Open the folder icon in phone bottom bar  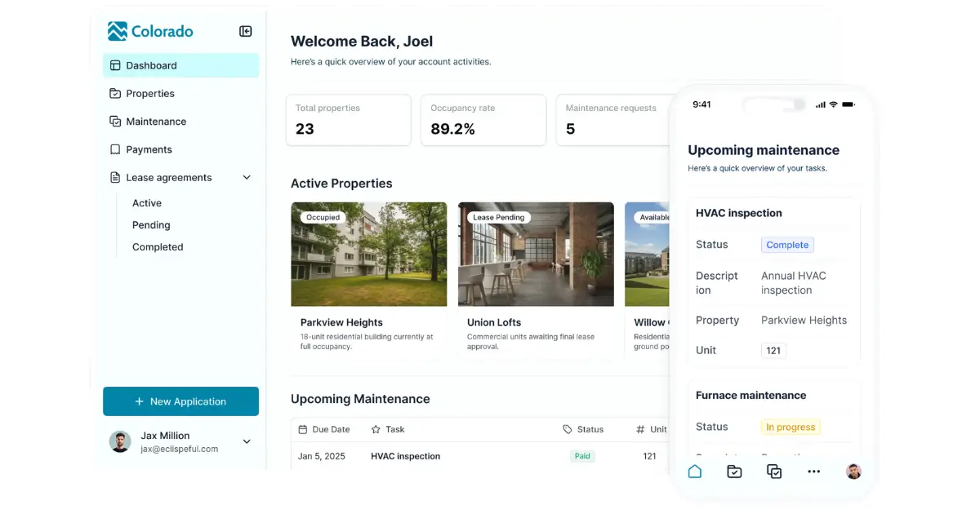(734, 472)
